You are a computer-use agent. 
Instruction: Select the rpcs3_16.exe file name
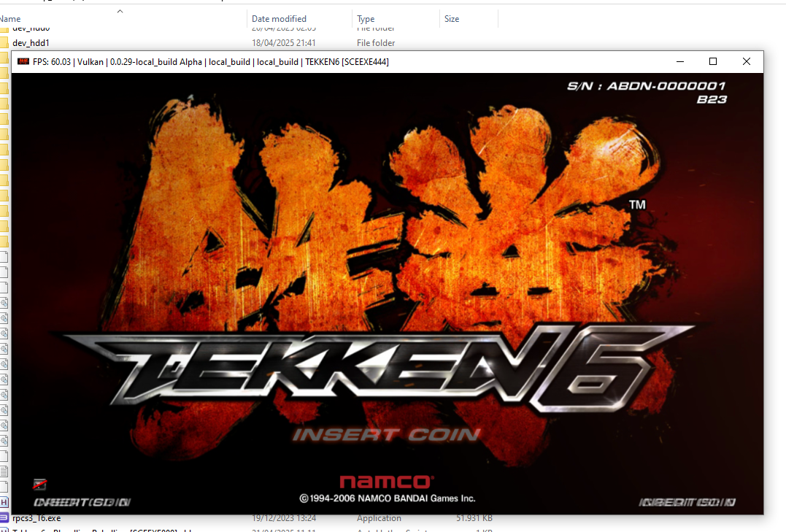pyautogui.click(x=36, y=518)
